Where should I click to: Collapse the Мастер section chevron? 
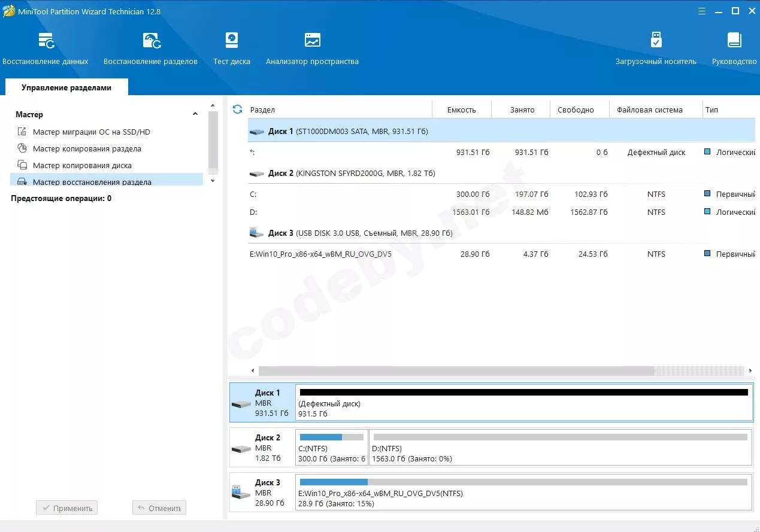point(195,114)
